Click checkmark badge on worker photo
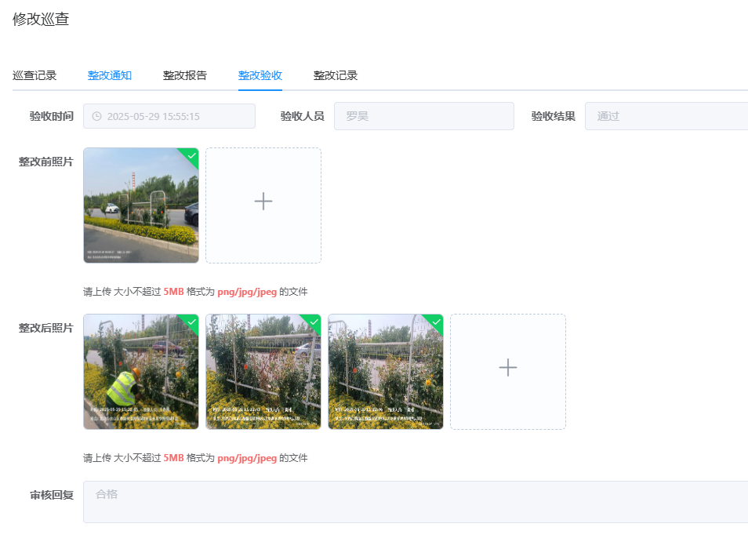Viewport: 748px width, 560px height. [192, 322]
